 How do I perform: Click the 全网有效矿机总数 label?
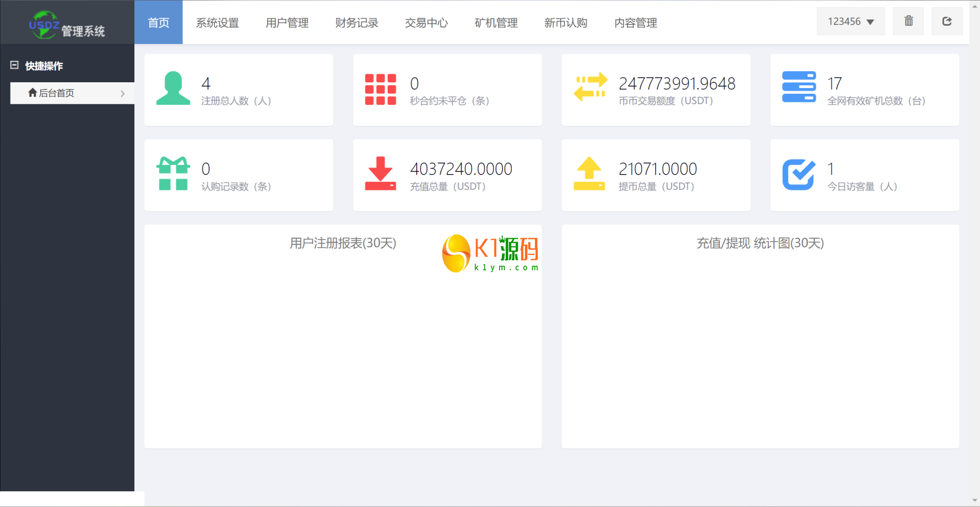(877, 101)
